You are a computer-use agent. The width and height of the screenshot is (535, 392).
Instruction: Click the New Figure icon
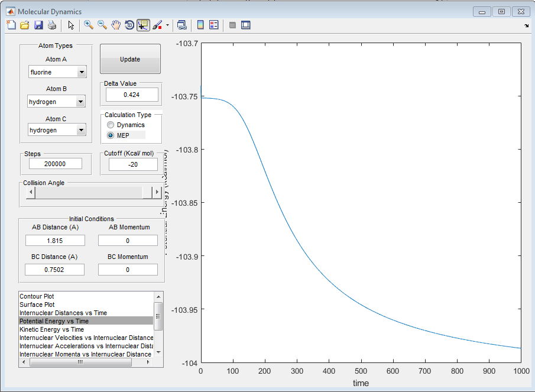point(11,25)
